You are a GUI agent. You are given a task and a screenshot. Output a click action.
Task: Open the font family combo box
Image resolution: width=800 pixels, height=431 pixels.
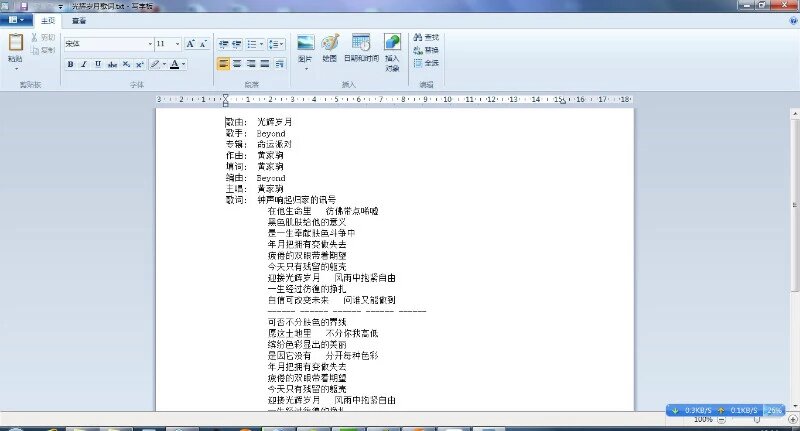[x=109, y=44]
